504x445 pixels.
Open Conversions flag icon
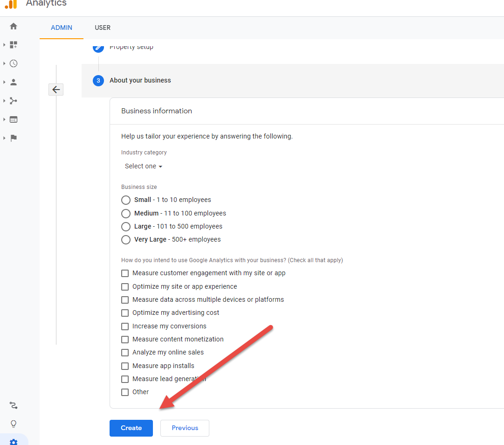(x=14, y=138)
